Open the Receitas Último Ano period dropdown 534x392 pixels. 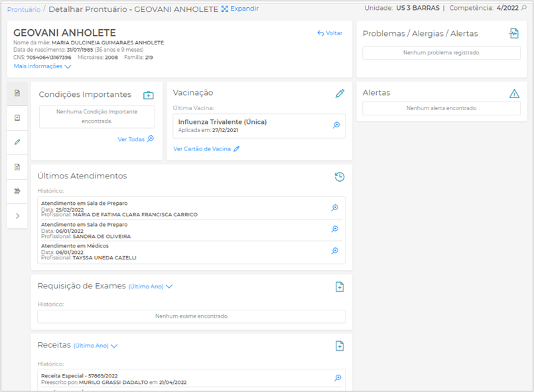(95, 346)
